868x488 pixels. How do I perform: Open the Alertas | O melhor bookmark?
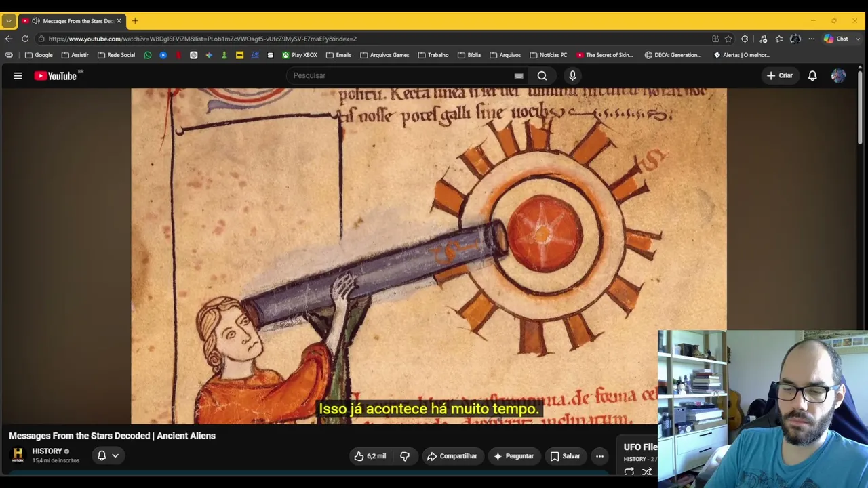point(742,55)
